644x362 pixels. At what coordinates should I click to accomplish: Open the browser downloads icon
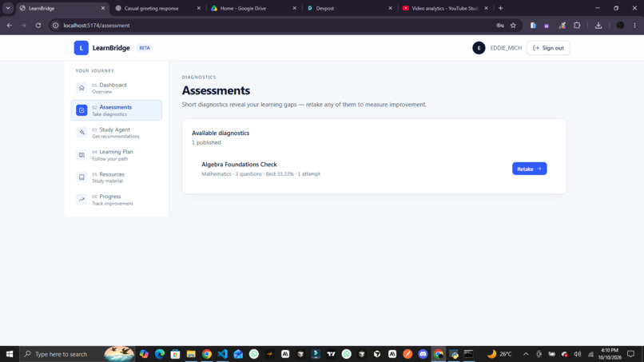[x=598, y=26]
